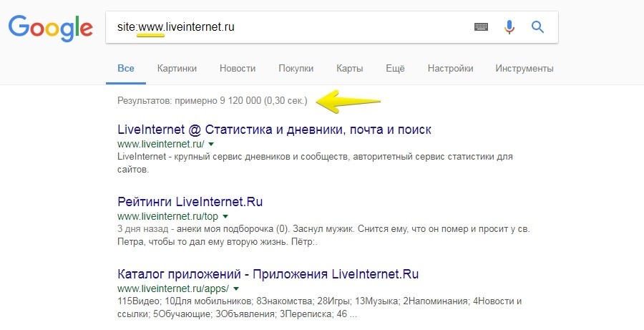Click snippet text starting '115Видео'
The image size is (644, 330).
coord(320,307)
